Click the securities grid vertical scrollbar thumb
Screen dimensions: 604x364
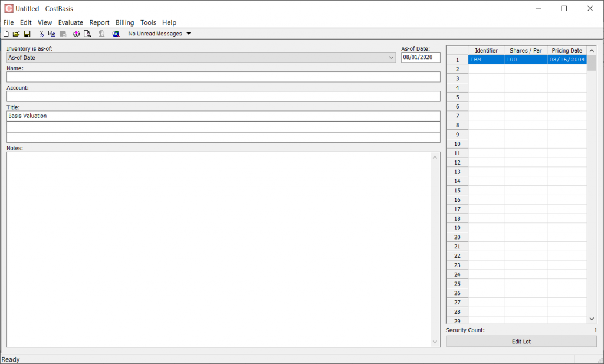click(x=592, y=63)
